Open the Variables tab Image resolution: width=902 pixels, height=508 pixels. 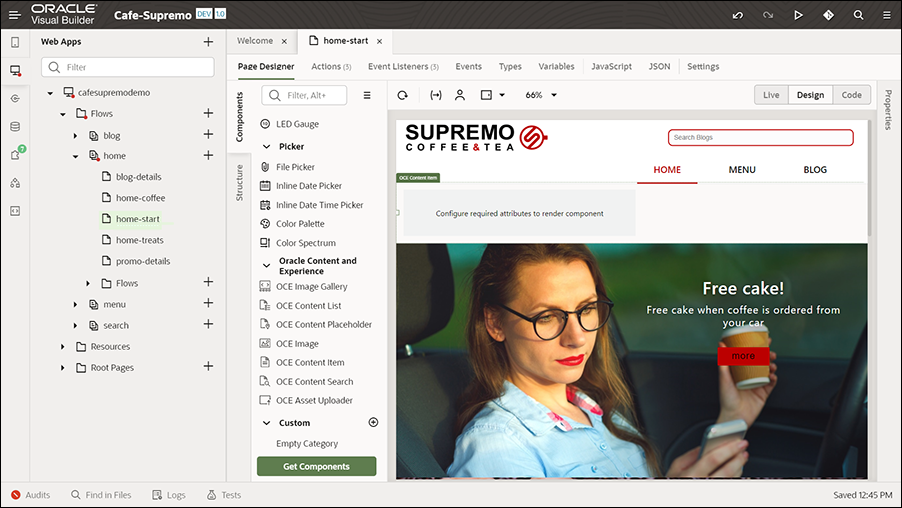coord(556,67)
